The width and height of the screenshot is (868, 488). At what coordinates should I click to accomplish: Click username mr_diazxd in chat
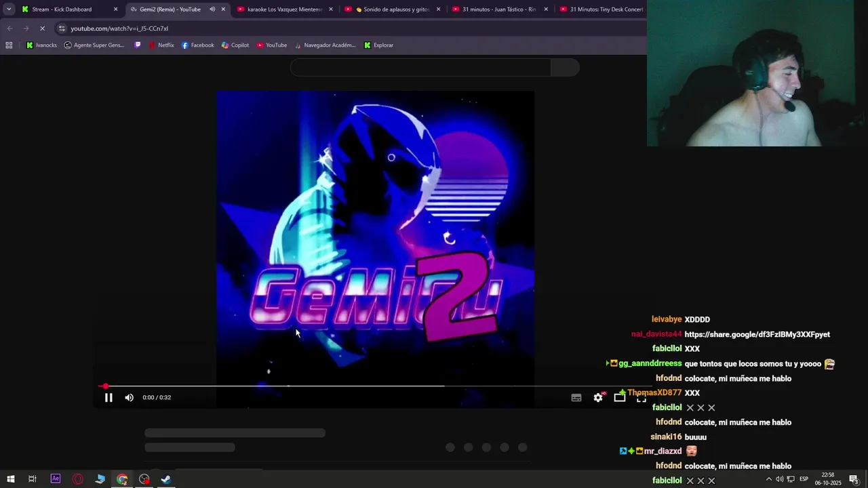[x=663, y=451]
